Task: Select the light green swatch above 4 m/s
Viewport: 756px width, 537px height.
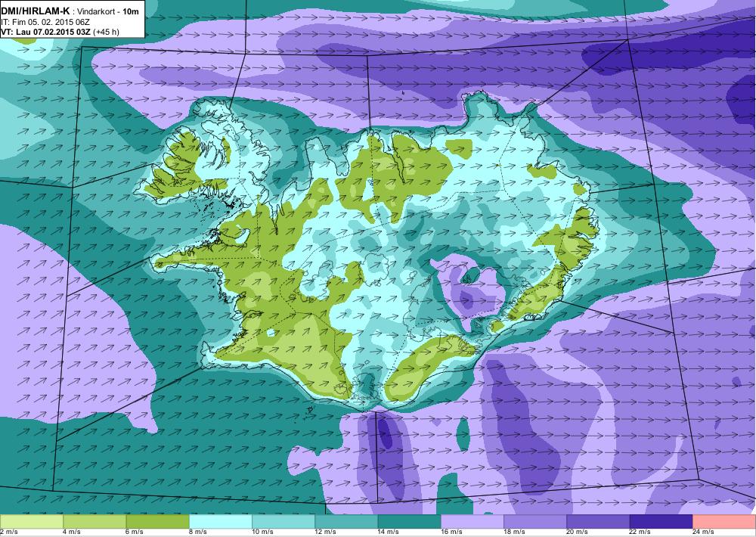Action: click(x=94, y=522)
